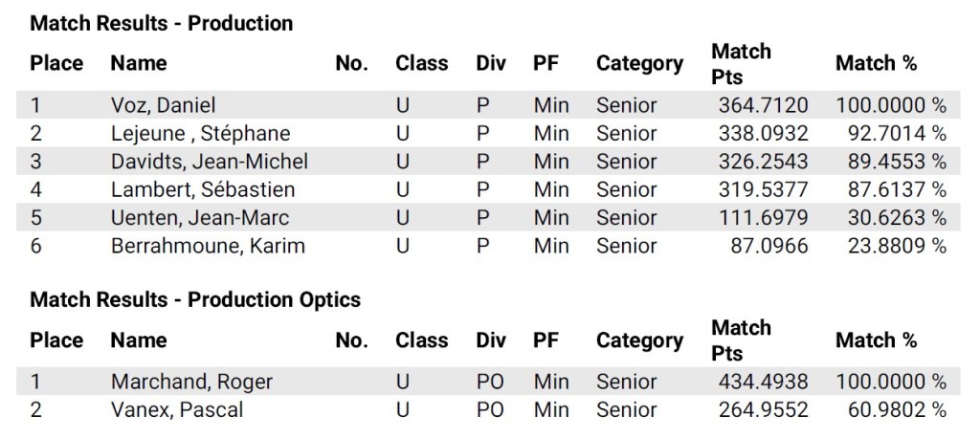Click the "Match Results - Production Optics" heading

(x=195, y=299)
